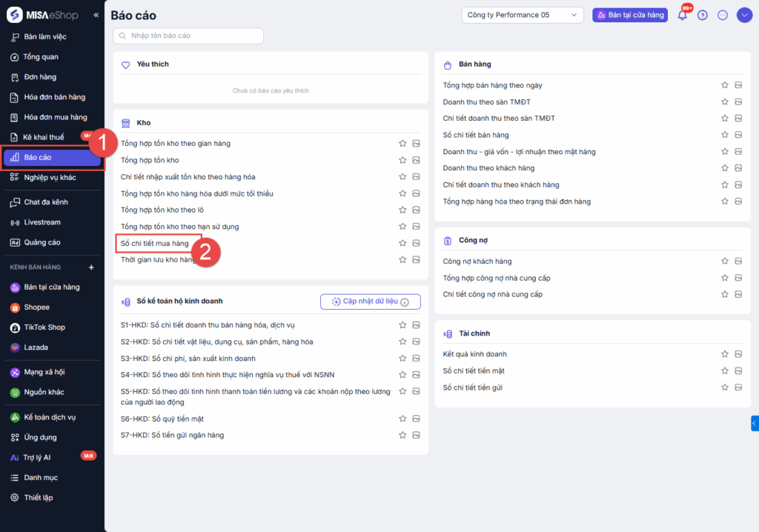Click the help question mark icon
The width and height of the screenshot is (759, 532).
pos(703,16)
